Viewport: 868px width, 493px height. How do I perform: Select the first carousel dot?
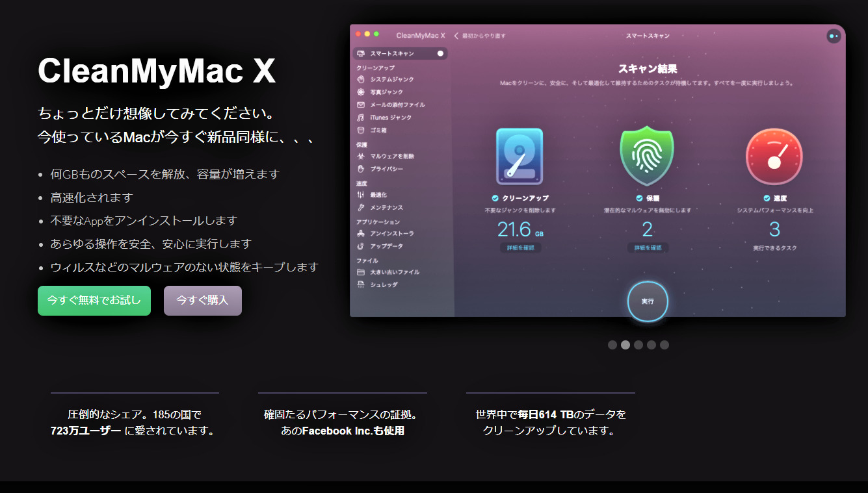(612, 345)
